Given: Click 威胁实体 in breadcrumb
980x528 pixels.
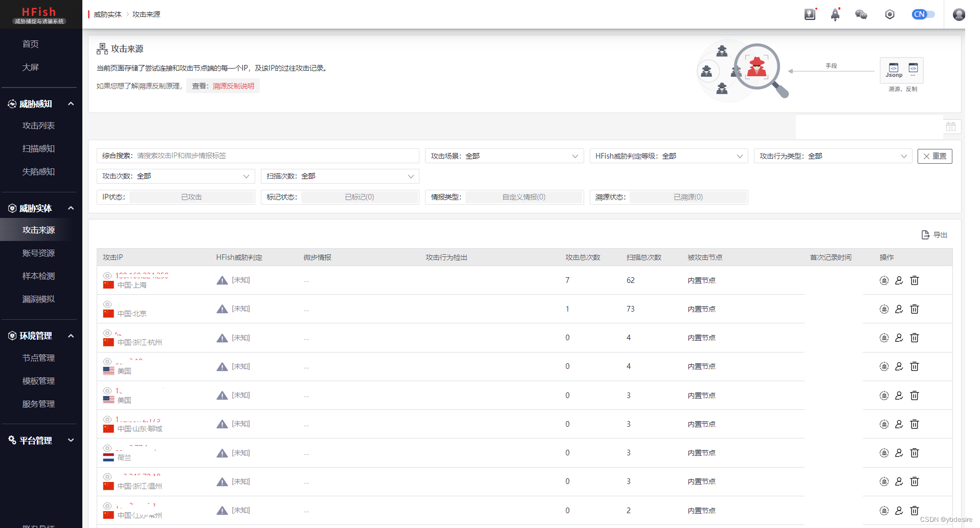Looking at the screenshot, I should pos(107,14).
